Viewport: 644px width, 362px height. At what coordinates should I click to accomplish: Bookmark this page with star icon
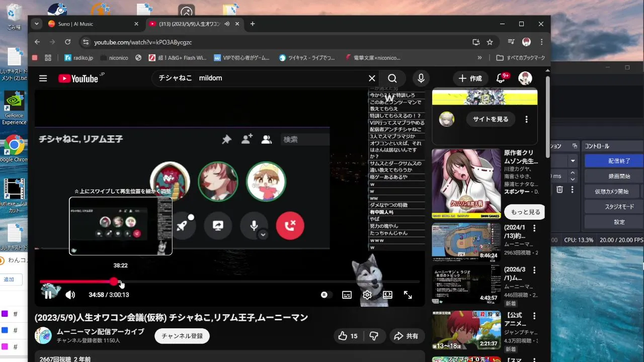[490, 42]
